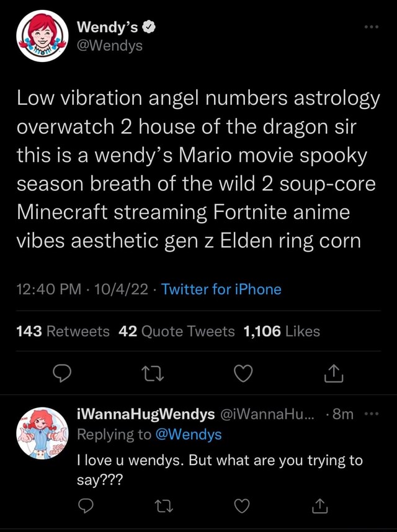
Task: Share the Wendy's tweet
Action: [x=334, y=373]
